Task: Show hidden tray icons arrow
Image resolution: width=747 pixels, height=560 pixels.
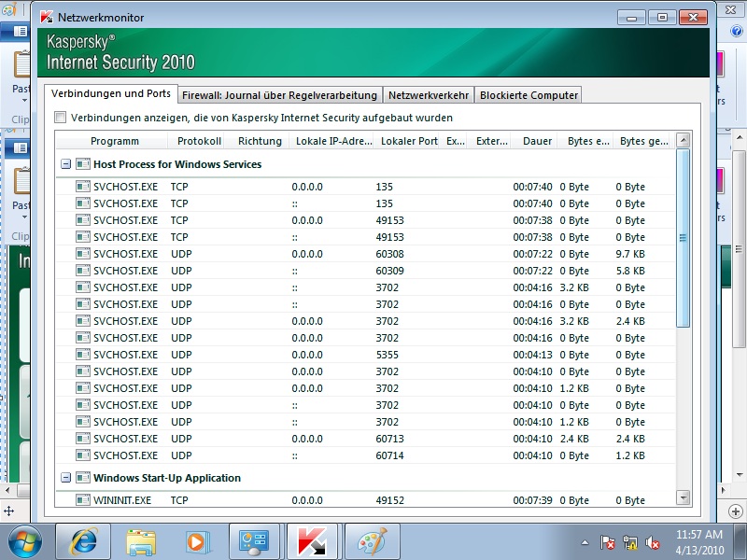Action: pos(585,542)
